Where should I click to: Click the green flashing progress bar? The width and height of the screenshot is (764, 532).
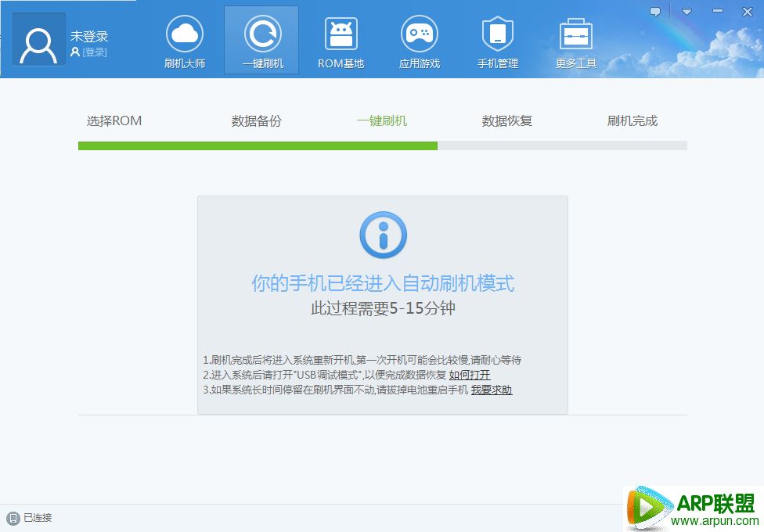258,146
